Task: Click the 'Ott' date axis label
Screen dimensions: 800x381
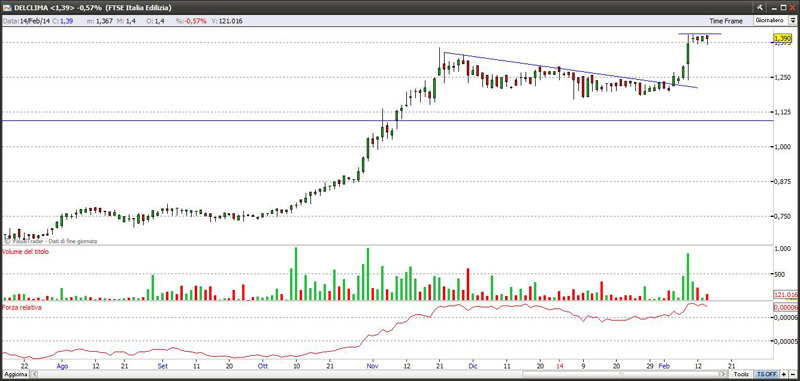Action: (263, 366)
